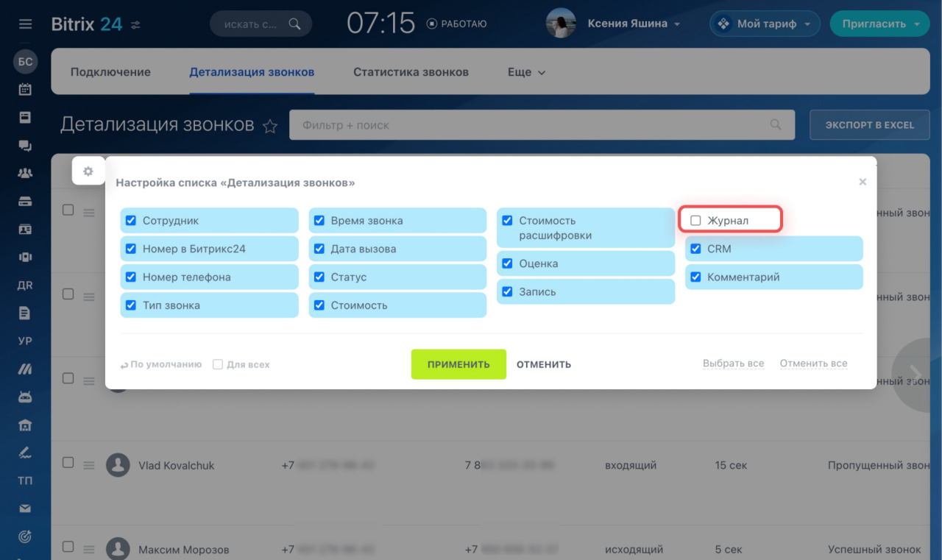This screenshot has width=942, height=560.
Task: Open the calendar sidebar icon
Action: pyautogui.click(x=25, y=90)
